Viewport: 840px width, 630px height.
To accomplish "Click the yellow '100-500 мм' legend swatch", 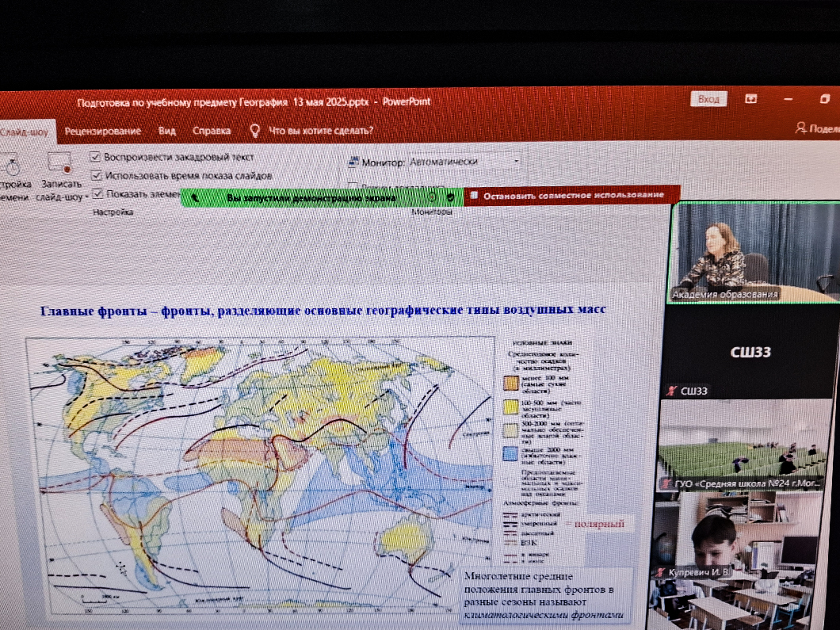I will pos(511,407).
